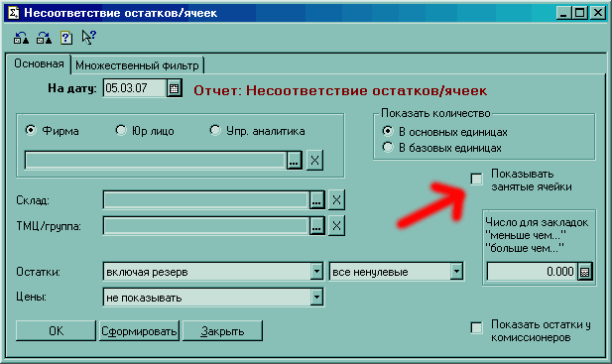
Task: Clear the ТМЦ/группа field with X button
Action: (x=336, y=226)
